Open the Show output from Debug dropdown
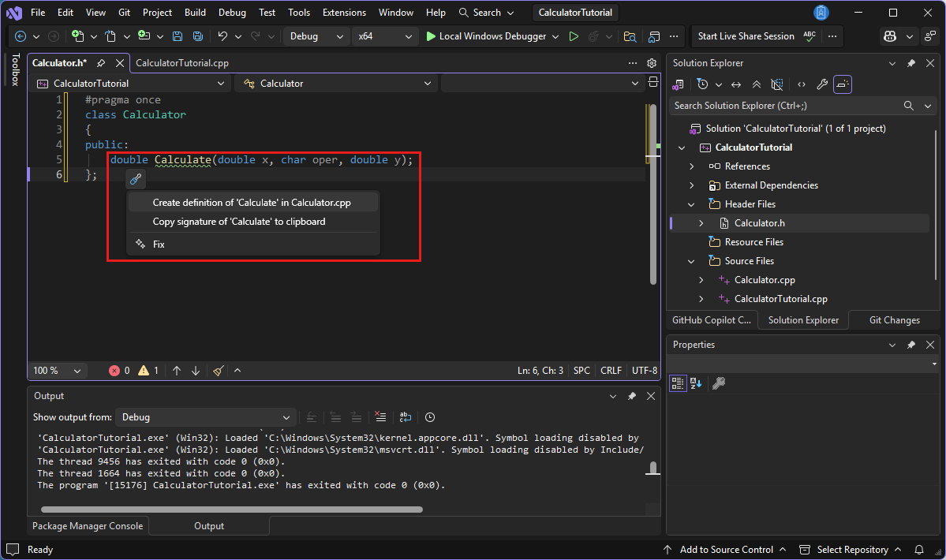 click(x=205, y=417)
